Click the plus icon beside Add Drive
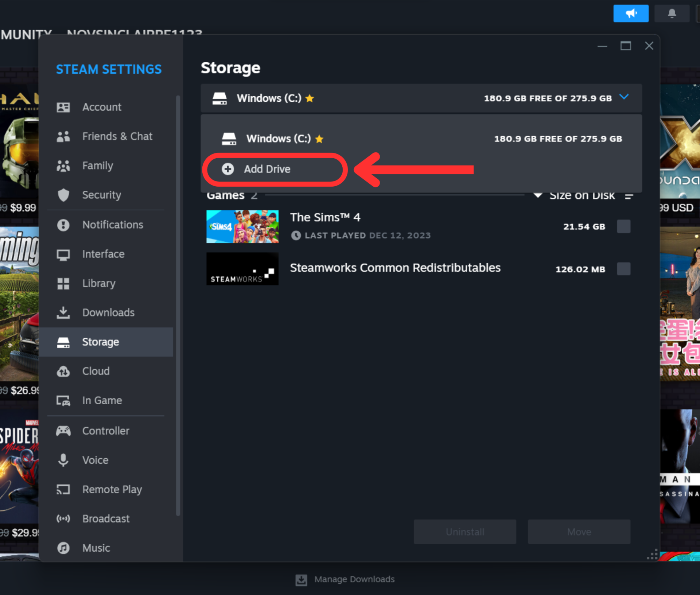The height and width of the screenshot is (595, 700). click(228, 169)
